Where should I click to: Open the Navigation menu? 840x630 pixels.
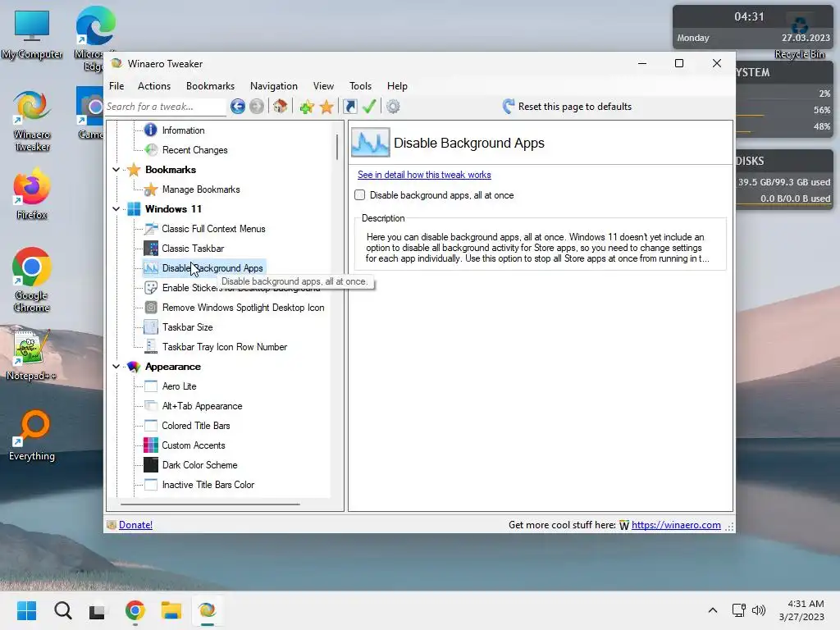coord(274,85)
